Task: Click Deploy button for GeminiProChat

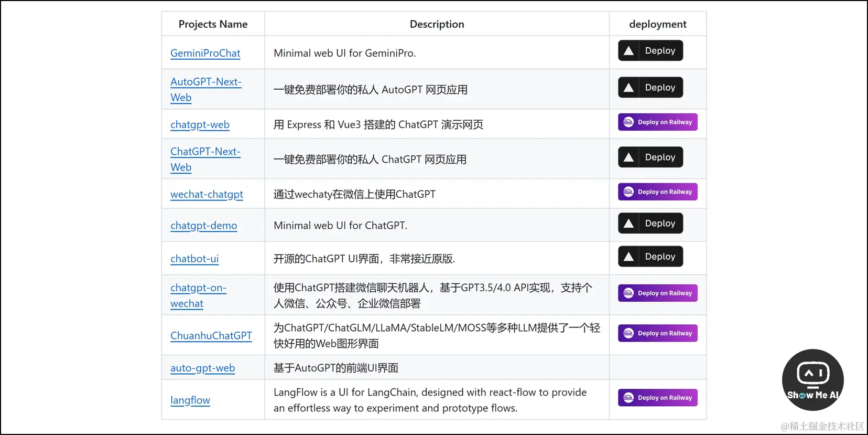Action: pos(650,50)
